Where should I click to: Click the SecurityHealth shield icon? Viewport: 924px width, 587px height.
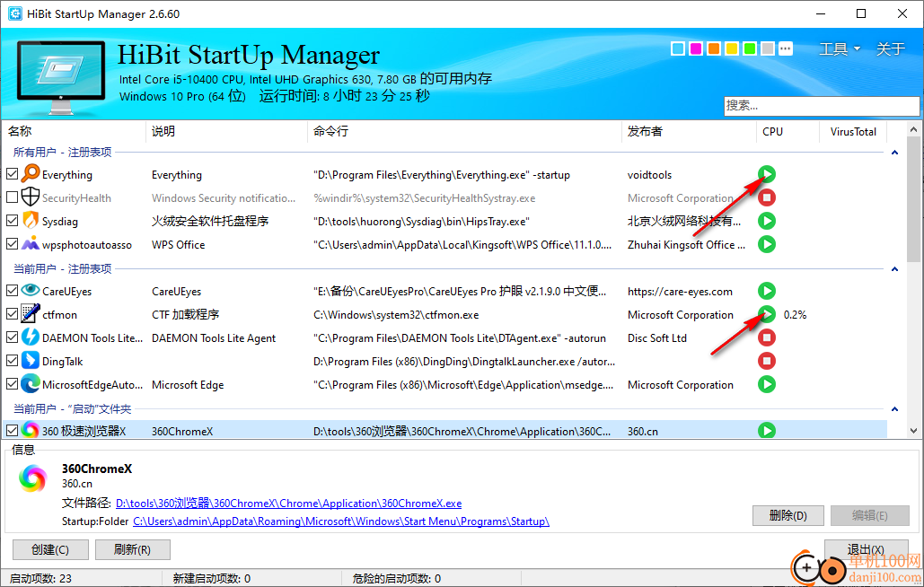(30, 197)
